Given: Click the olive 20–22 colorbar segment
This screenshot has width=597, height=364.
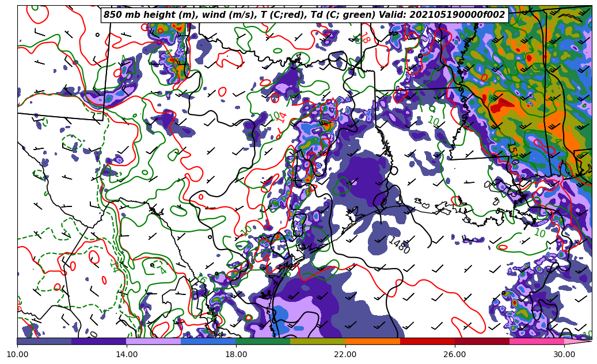Looking at the screenshot, I should pos(318,341).
